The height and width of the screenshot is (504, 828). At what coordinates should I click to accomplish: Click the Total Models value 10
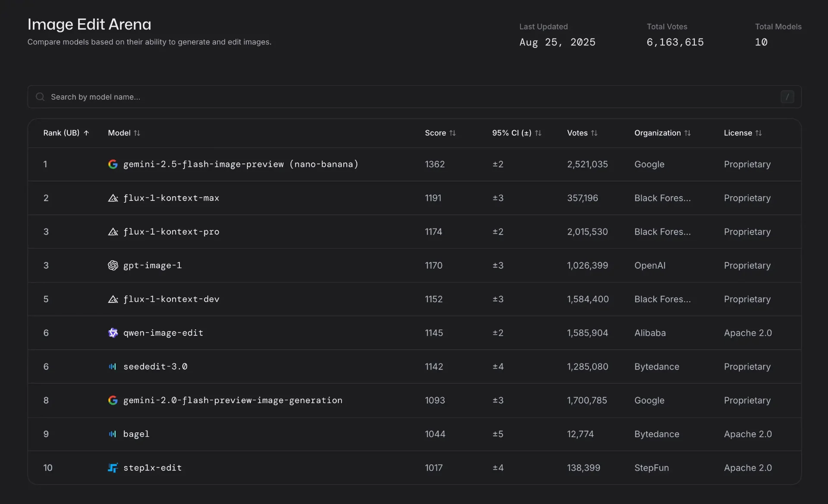tap(761, 42)
